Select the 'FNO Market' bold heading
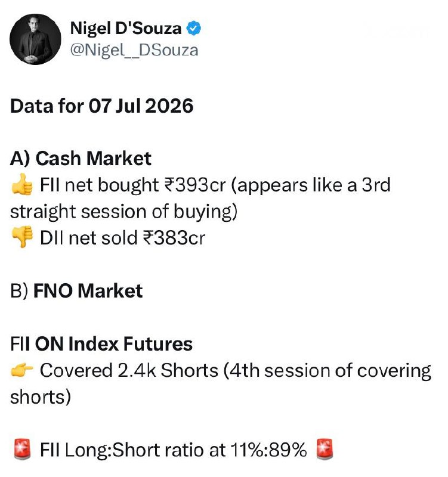448x477 pixels. [88, 290]
